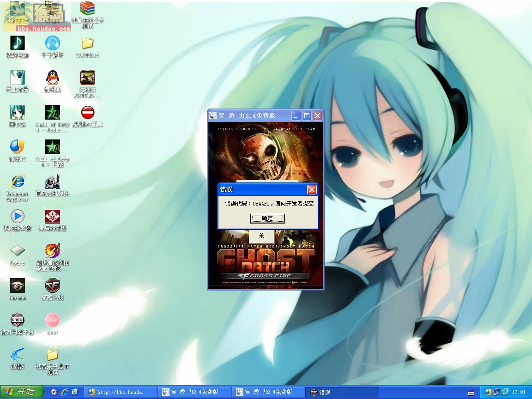532x399 pixels.
Task: Switch to the http://bbs.houda... taskbar window
Action: 120,392
